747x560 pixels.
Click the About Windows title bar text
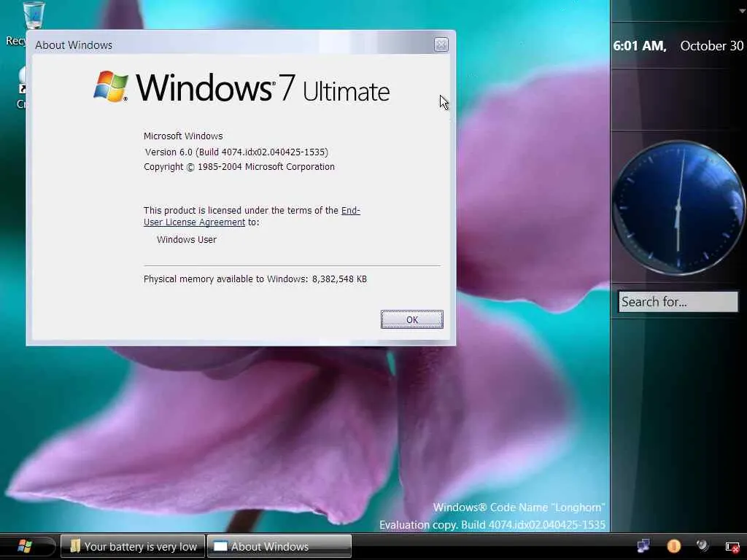click(x=74, y=44)
